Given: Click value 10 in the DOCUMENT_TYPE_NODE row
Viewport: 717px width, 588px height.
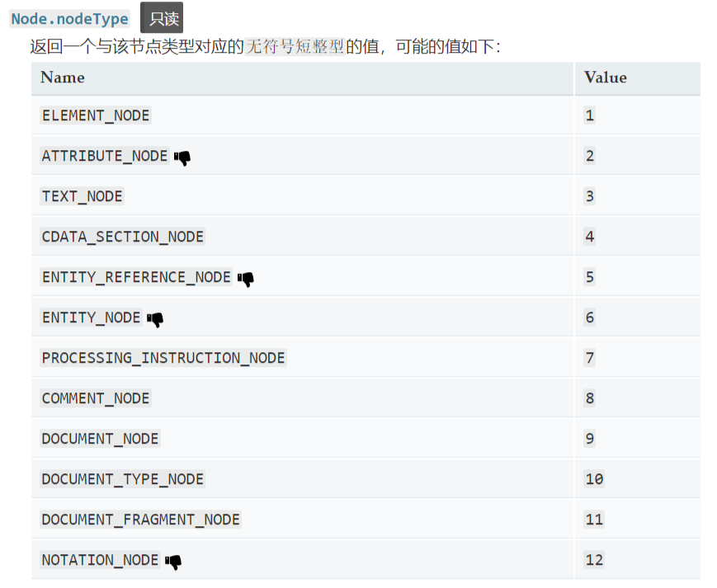Looking at the screenshot, I should point(594,479).
